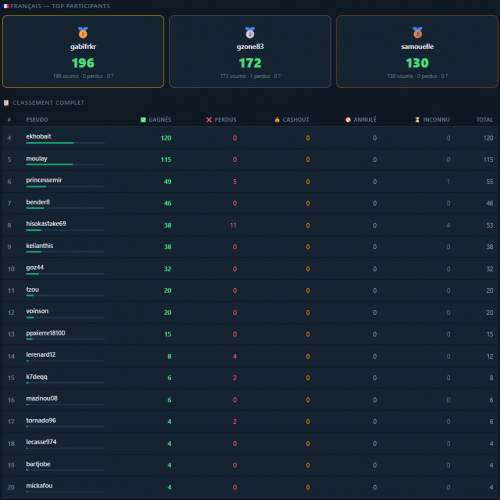Click the French flag icon in the header
The height and width of the screenshot is (500, 500).
[6, 6]
